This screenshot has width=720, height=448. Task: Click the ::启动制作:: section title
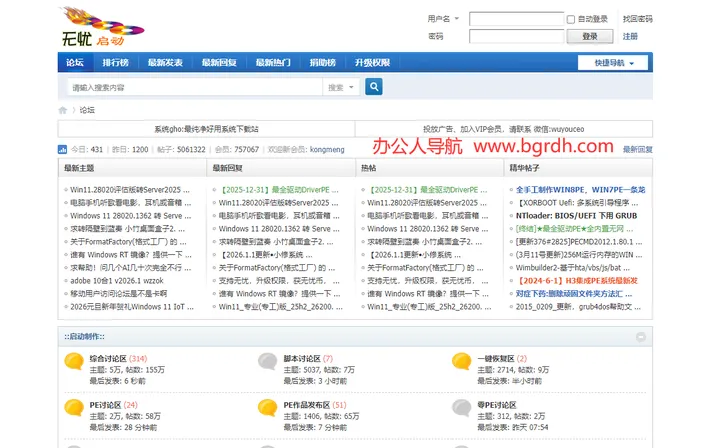pyautogui.click(x=84, y=336)
